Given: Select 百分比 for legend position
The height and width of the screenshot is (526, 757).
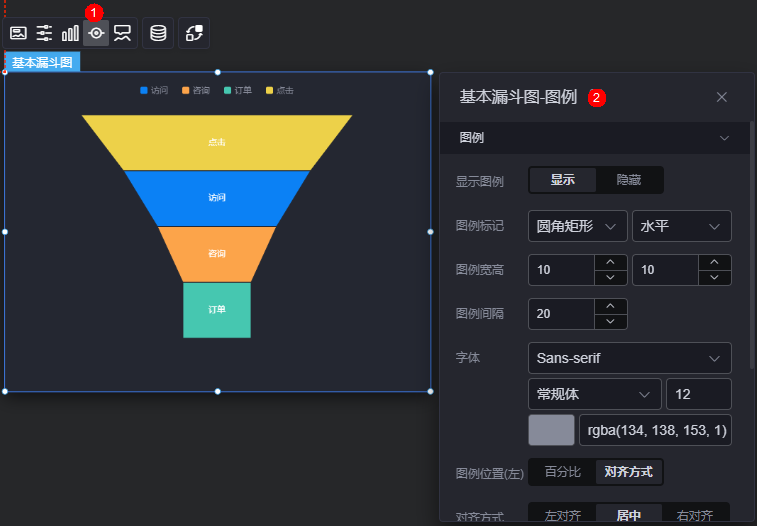Looking at the screenshot, I should click(x=562, y=472).
